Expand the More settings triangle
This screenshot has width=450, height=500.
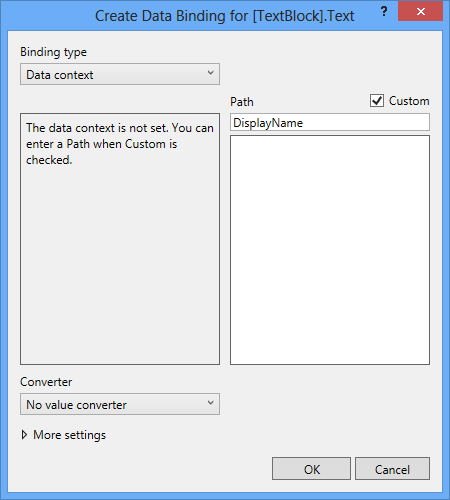coord(24,435)
